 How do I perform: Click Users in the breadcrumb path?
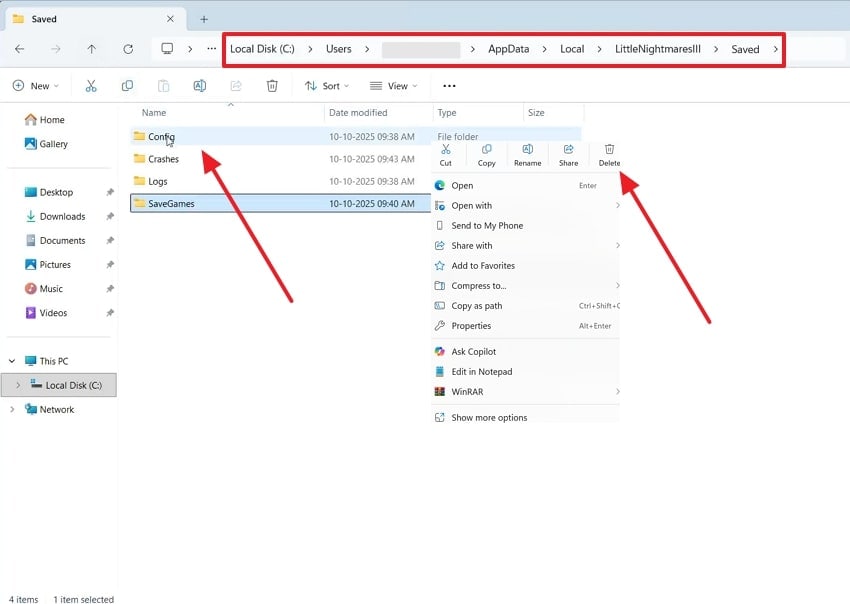(339, 49)
